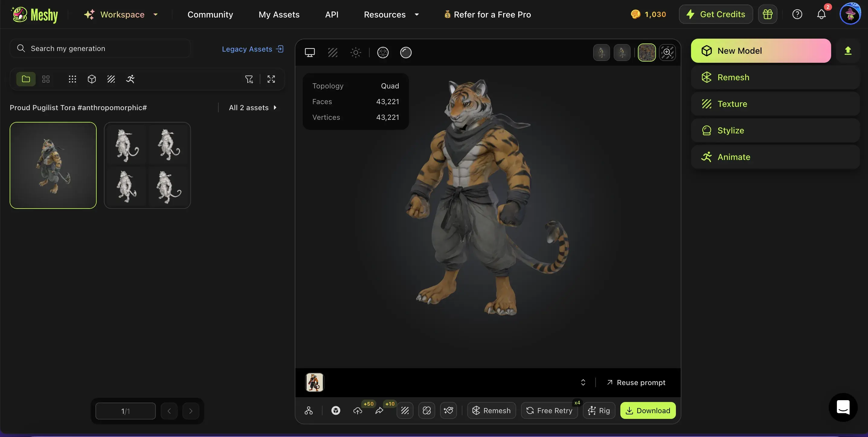The width and height of the screenshot is (868, 437).
Task: Select the gray untextured four-model thumbnail
Action: (x=147, y=165)
